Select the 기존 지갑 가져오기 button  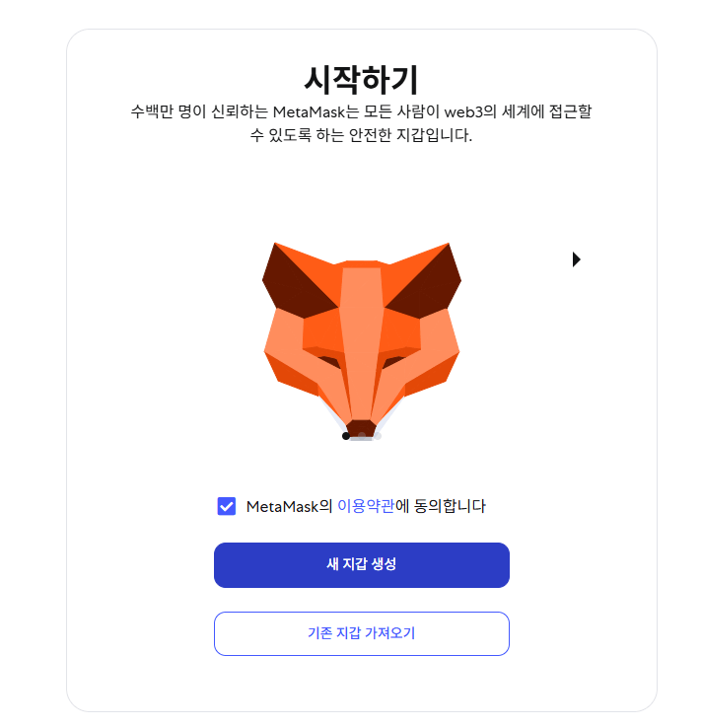[362, 633]
